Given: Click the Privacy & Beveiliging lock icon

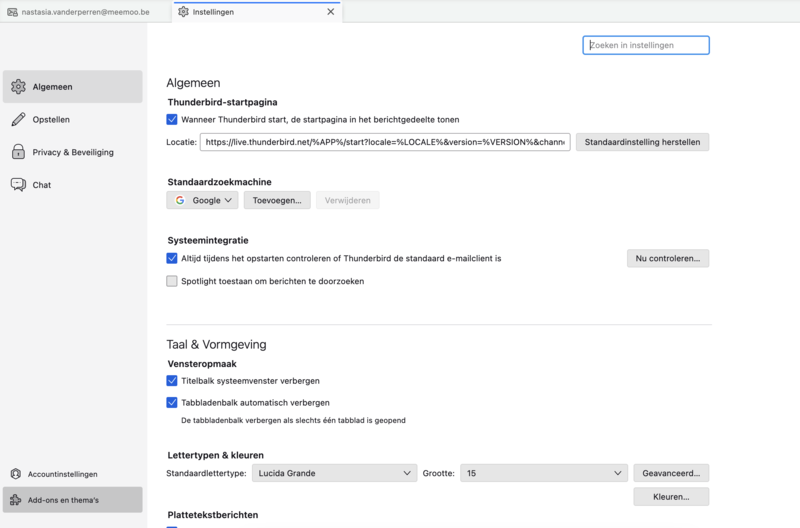Looking at the screenshot, I should tap(18, 152).
